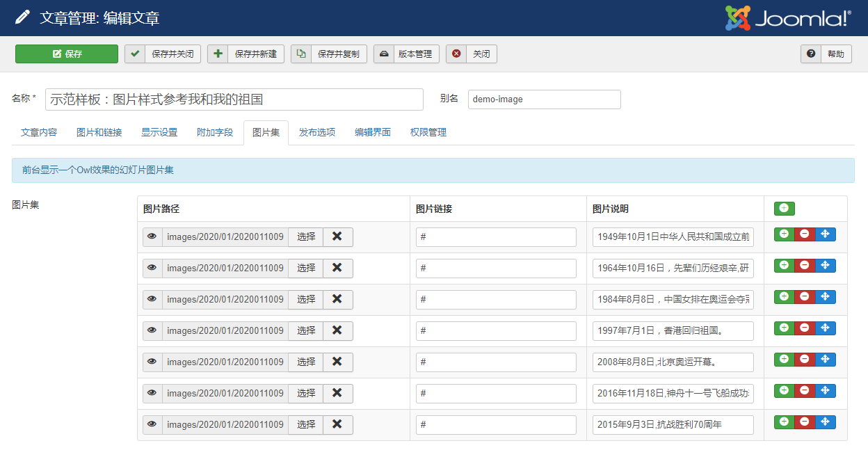
Task: Remove the 1997年7月1日 image row with red minus
Action: pos(805,328)
